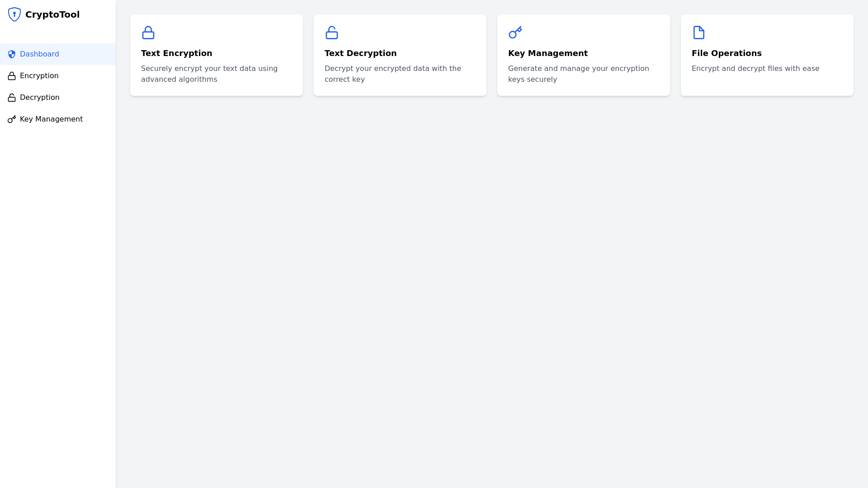This screenshot has width=868, height=488.
Task: Click the open padlock icon on Text Decryption card
Action: pos(332,33)
